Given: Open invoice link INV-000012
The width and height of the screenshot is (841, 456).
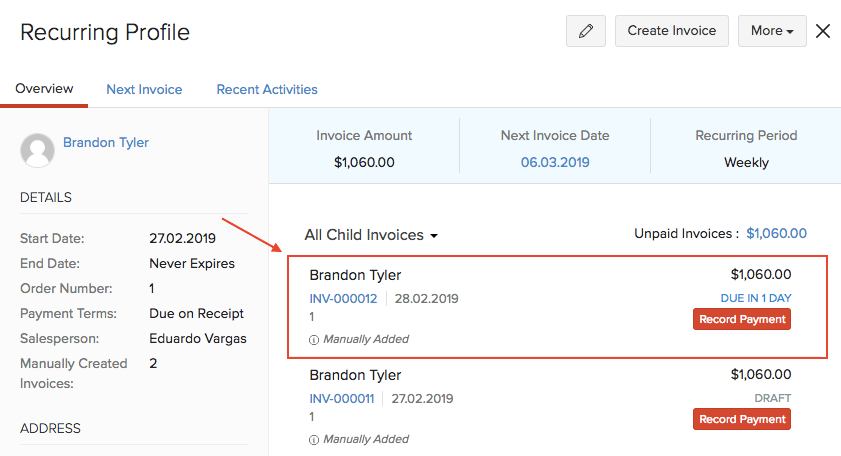Looking at the screenshot, I should [343, 298].
